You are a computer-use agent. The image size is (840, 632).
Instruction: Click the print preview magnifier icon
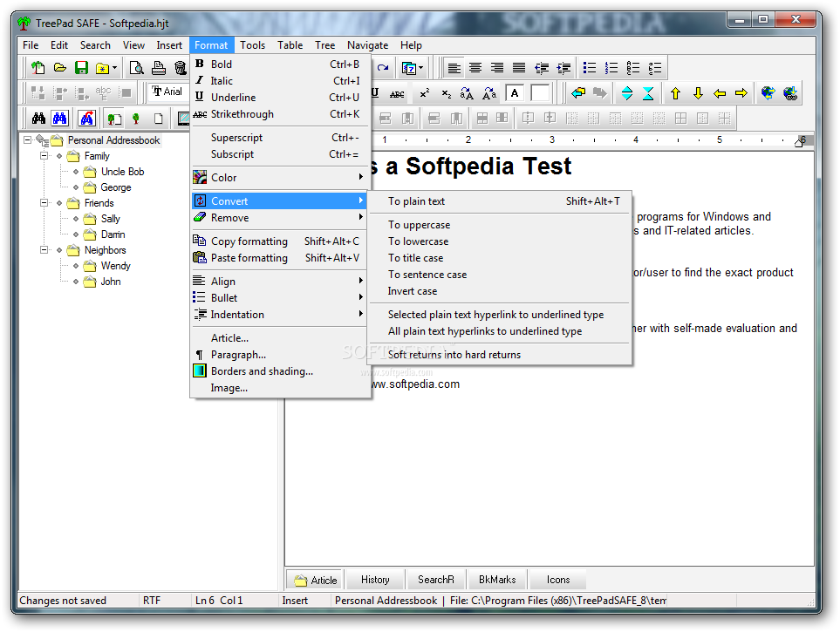click(x=137, y=68)
